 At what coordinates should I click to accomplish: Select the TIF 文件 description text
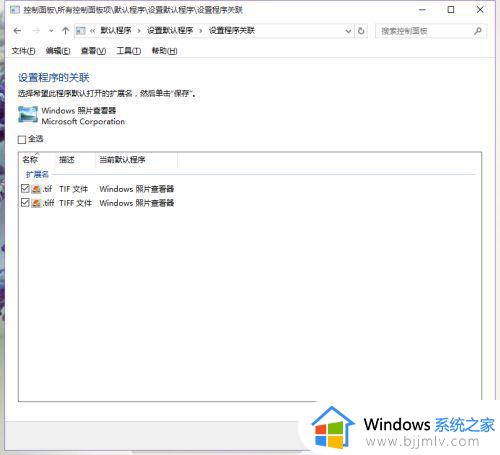(73, 189)
